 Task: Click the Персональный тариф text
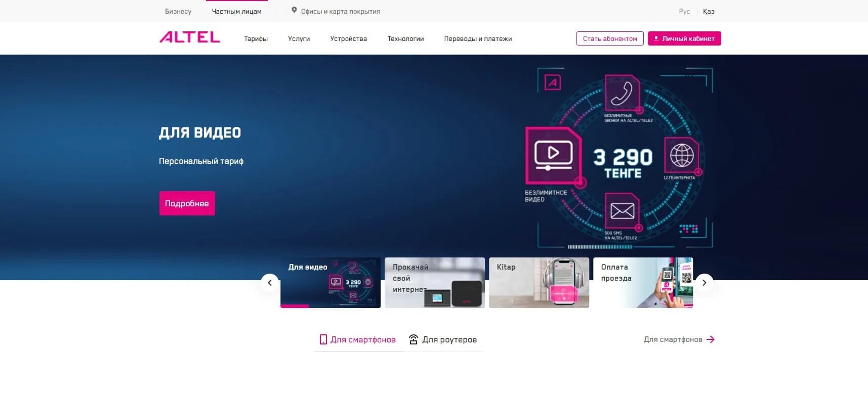201,161
